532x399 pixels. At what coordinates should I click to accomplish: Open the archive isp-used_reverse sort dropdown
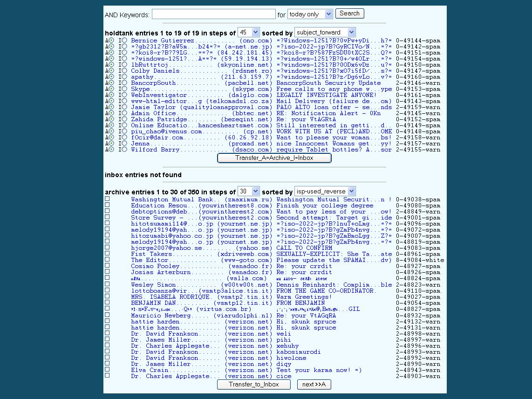tap(325, 191)
